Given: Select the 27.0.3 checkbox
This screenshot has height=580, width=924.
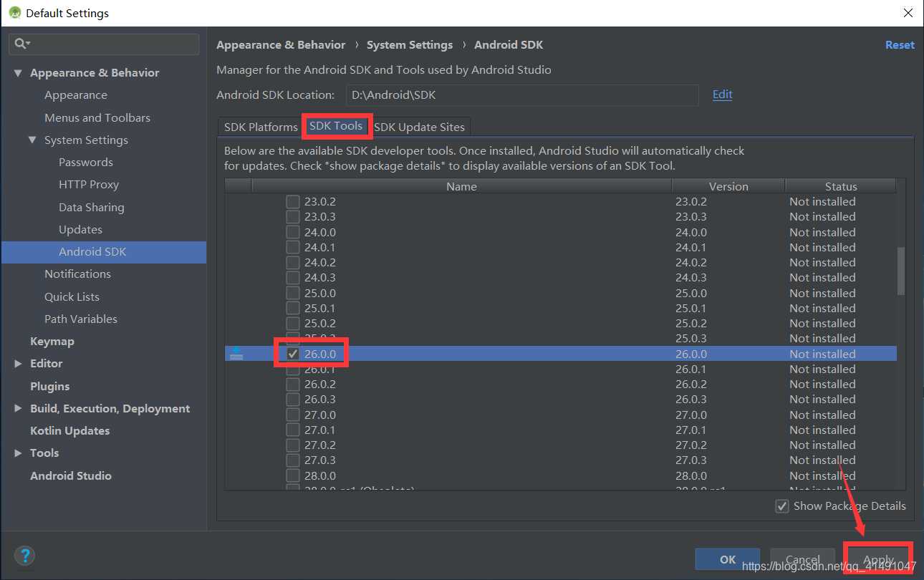Looking at the screenshot, I should coord(293,460).
